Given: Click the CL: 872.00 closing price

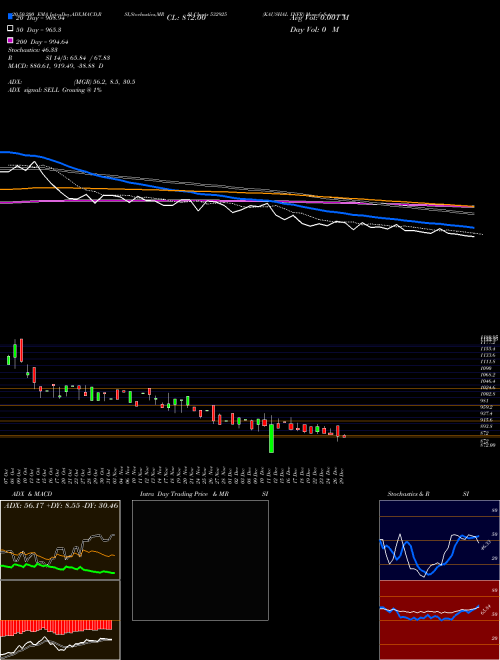Looking at the screenshot, I should coord(186,18).
